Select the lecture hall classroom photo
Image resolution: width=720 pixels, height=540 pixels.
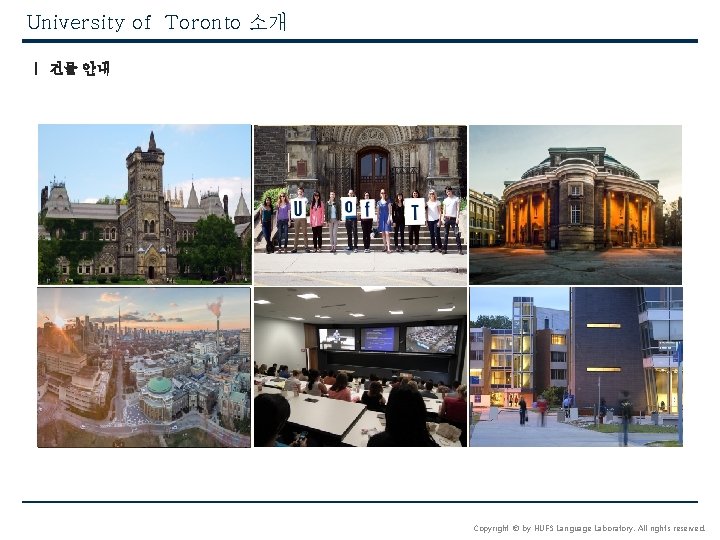(360, 367)
